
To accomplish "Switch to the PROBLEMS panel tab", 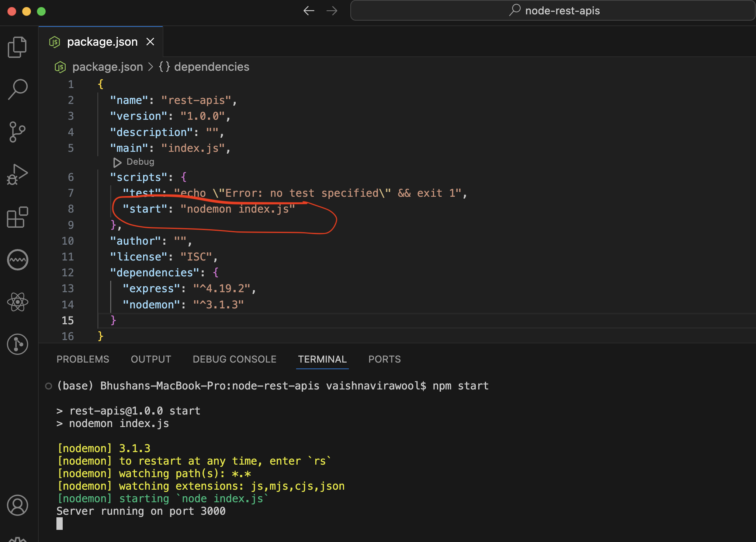I will (x=83, y=359).
